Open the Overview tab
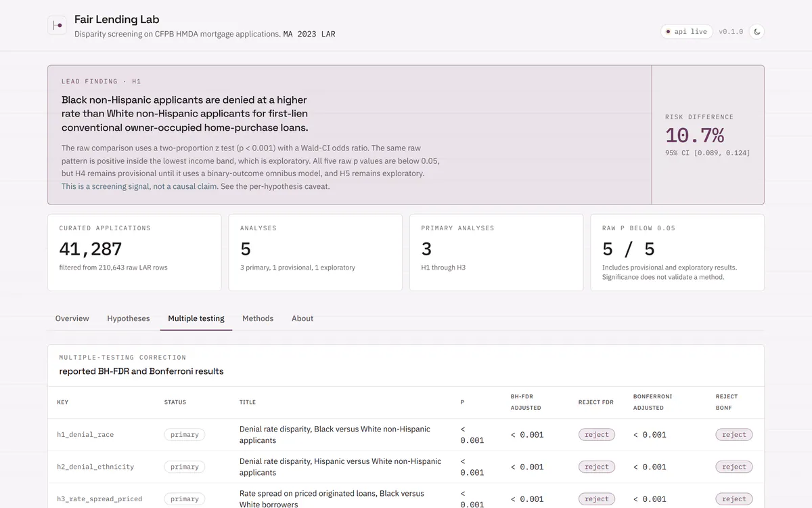This screenshot has width=812, height=508. 72,318
